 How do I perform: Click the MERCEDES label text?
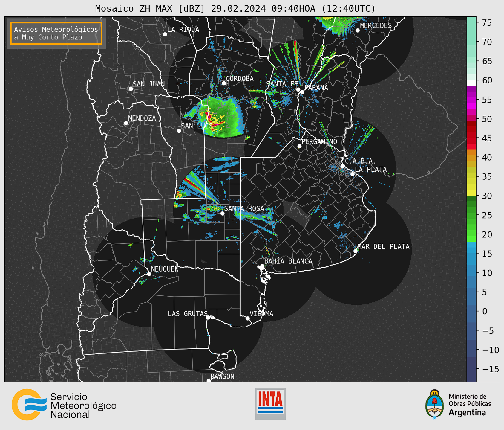click(376, 25)
